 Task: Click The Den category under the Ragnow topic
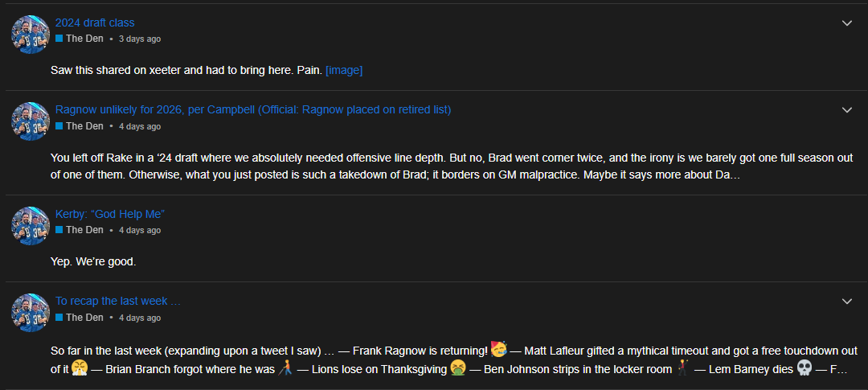[84, 126]
